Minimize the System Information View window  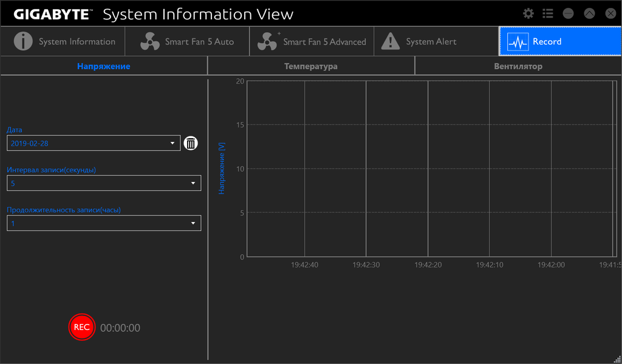[x=569, y=13]
